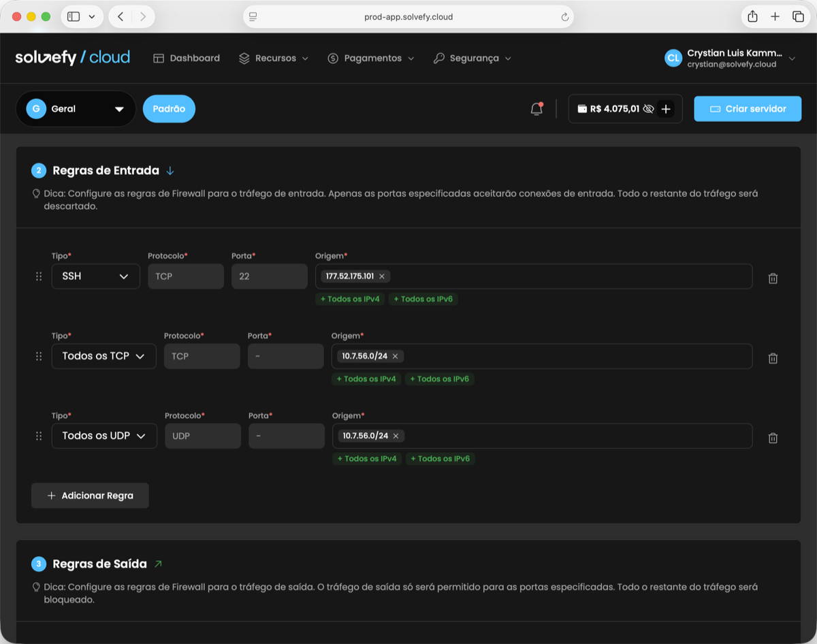
Task: Open the Segurança menu
Action: pos(472,59)
